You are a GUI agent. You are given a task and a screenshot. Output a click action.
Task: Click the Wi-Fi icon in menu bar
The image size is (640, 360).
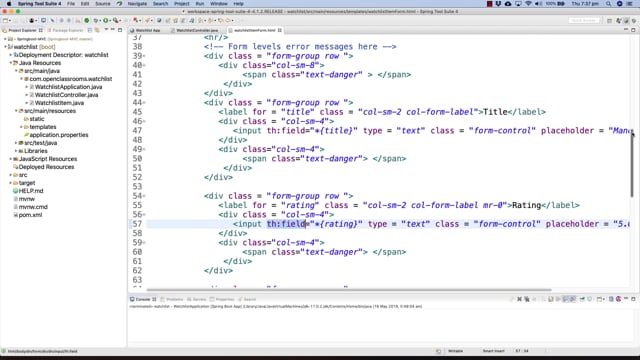[528, 4]
